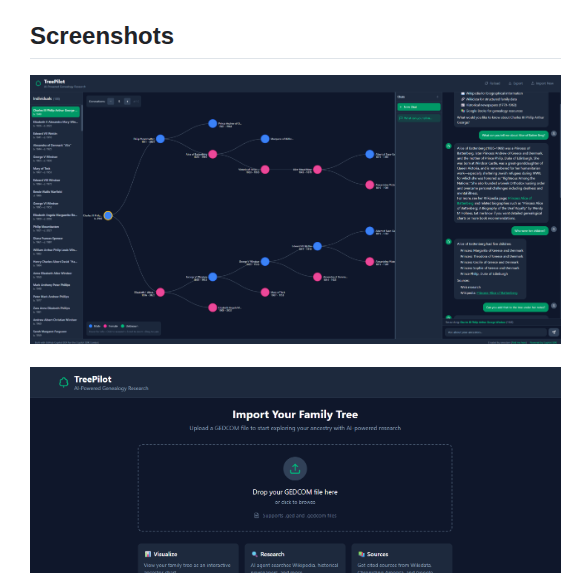Select Philip Mountbatten in the Individuals list
The height and width of the screenshot is (573, 582).
pyautogui.click(x=56, y=228)
